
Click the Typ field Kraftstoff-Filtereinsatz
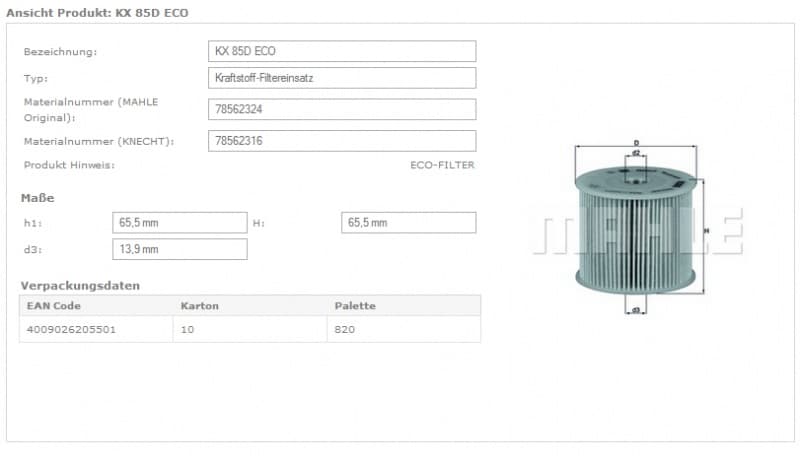[x=342, y=78]
